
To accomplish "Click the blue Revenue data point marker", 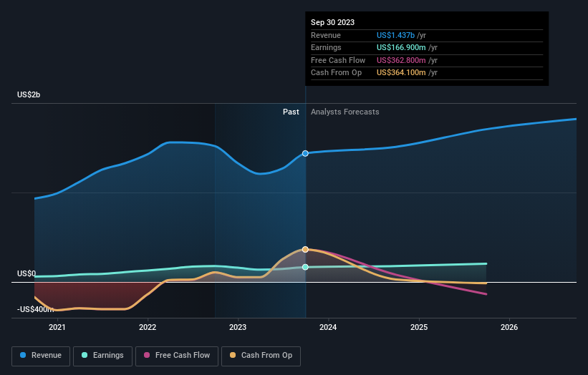I will [x=305, y=153].
